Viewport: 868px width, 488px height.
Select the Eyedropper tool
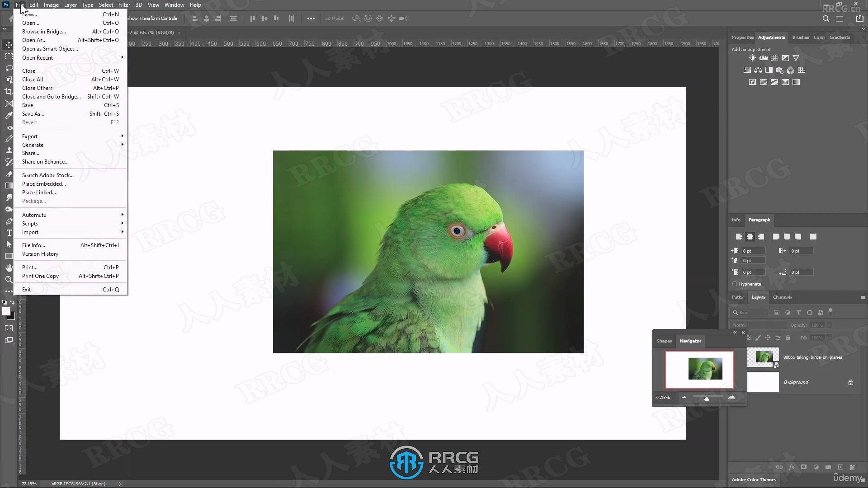9,115
